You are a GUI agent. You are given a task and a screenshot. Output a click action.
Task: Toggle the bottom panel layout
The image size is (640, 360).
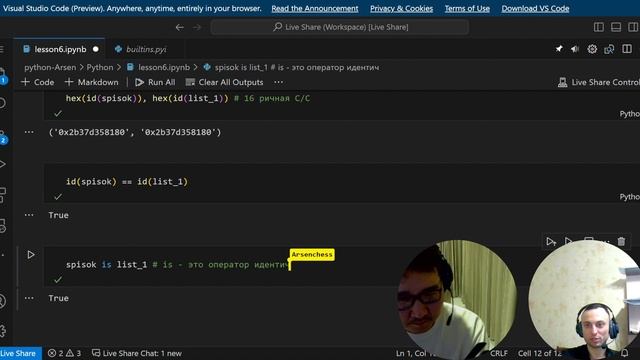pyautogui.click(x=616, y=27)
